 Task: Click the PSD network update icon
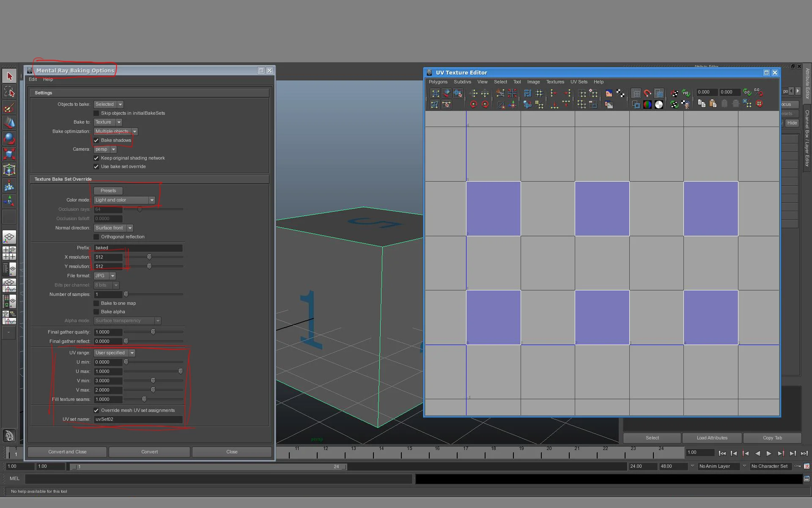pyautogui.click(x=686, y=93)
